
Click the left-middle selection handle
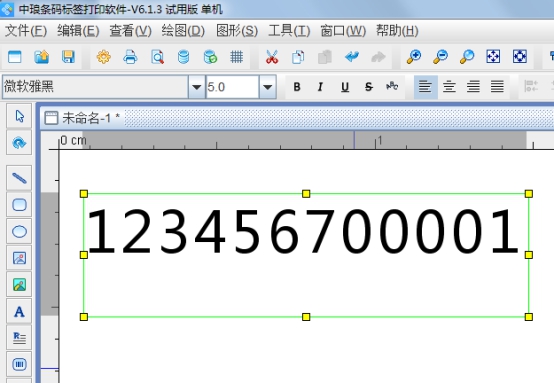[x=84, y=255]
